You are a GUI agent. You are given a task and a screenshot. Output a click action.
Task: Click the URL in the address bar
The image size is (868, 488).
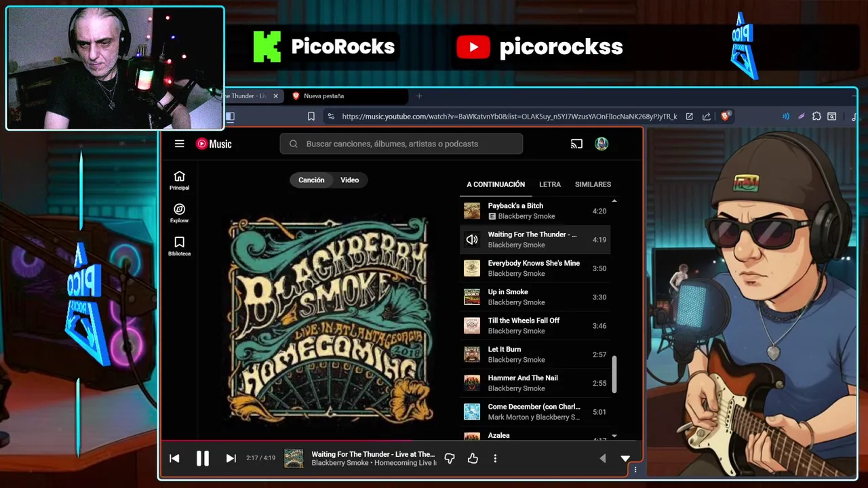pos(509,117)
